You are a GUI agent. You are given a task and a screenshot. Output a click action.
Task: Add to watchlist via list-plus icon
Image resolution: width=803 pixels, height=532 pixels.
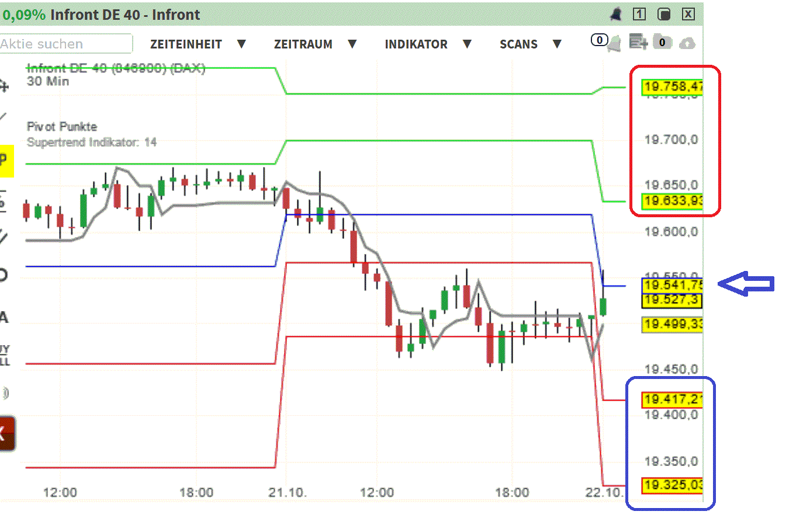click(638, 42)
